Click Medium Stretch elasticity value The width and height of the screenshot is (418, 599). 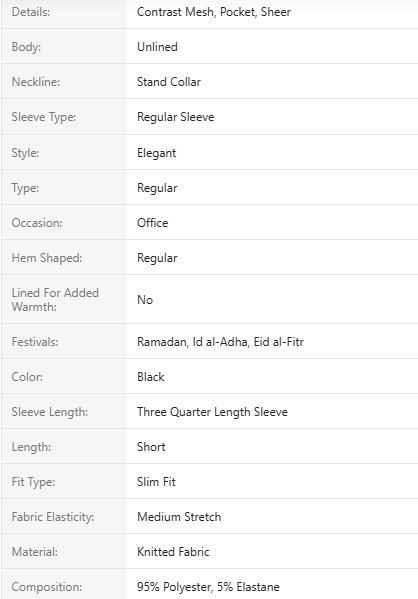(x=179, y=517)
